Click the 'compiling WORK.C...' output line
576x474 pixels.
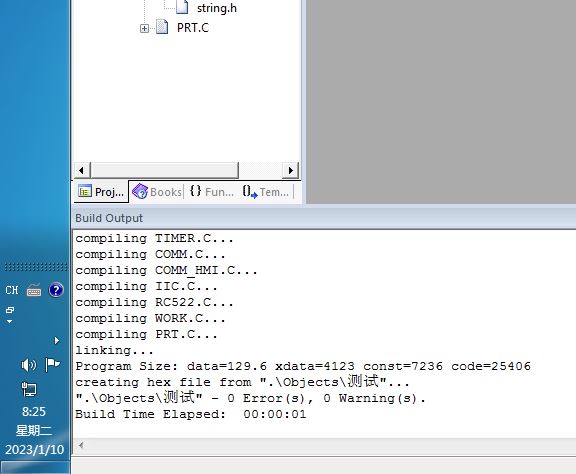click(x=150, y=319)
